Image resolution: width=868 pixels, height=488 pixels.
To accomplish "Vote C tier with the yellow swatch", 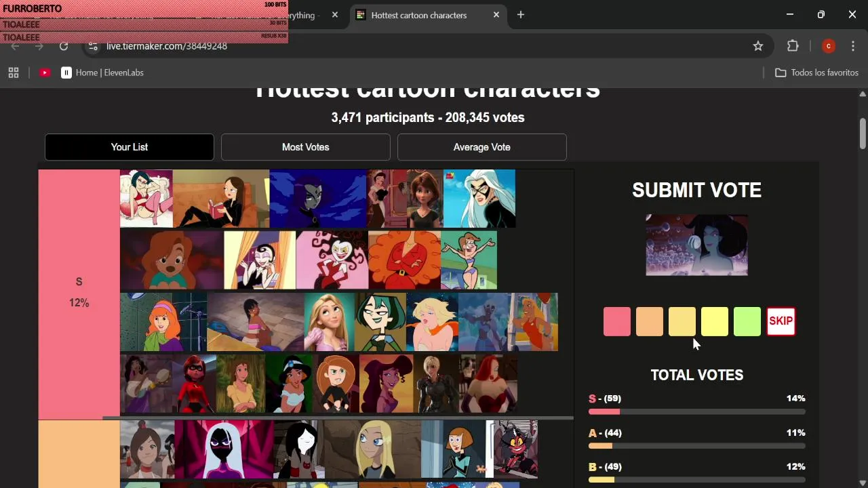I will coord(715,322).
